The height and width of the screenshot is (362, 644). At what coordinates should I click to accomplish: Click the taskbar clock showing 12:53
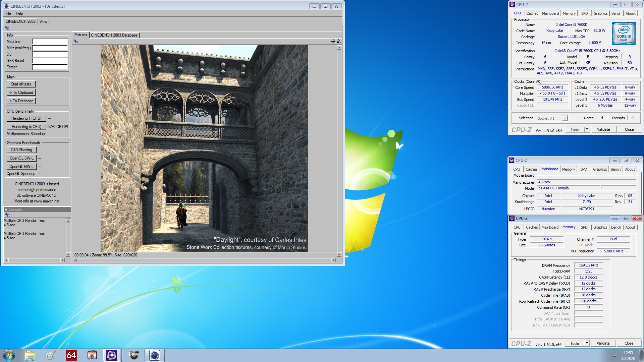click(628, 353)
